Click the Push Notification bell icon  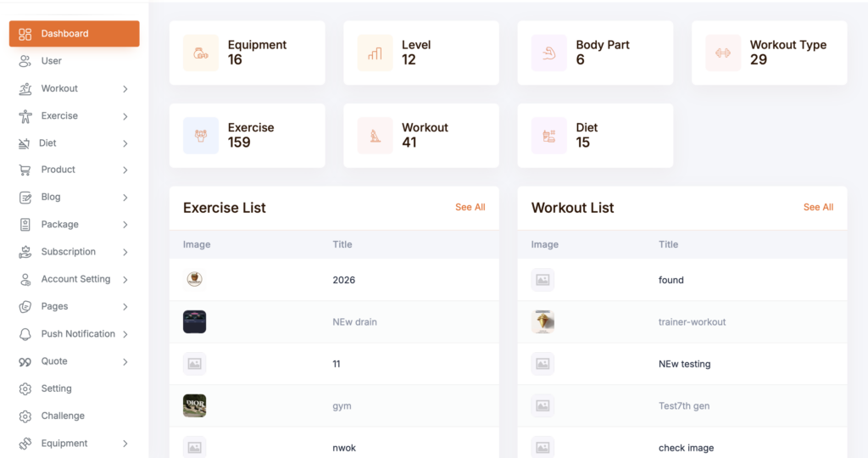(x=25, y=334)
